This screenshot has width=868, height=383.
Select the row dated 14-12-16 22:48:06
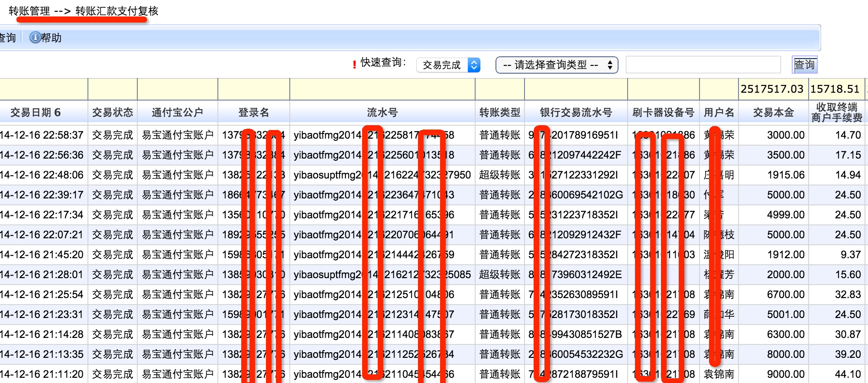point(433,175)
